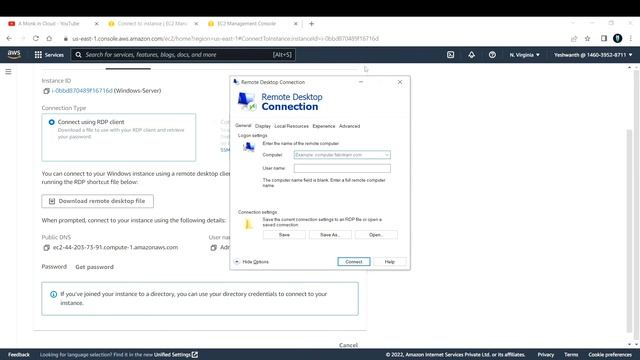Open the Chrome three-dot menu
This screenshot has width=640, height=360.
[631, 38]
